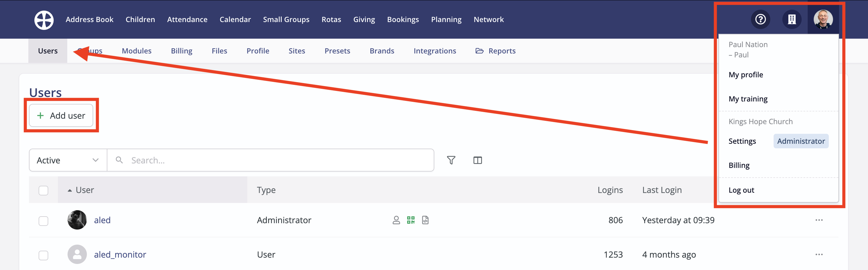Open the Rotas module

[x=331, y=20]
